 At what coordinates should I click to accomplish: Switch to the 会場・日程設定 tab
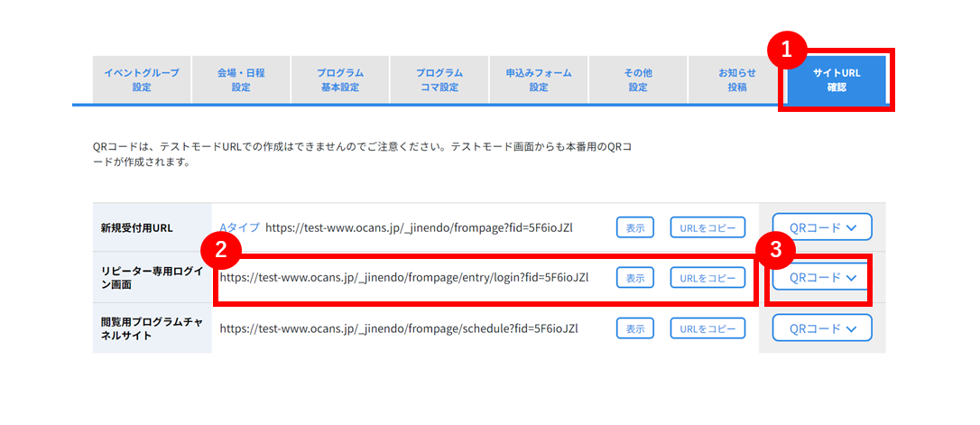click(x=241, y=80)
